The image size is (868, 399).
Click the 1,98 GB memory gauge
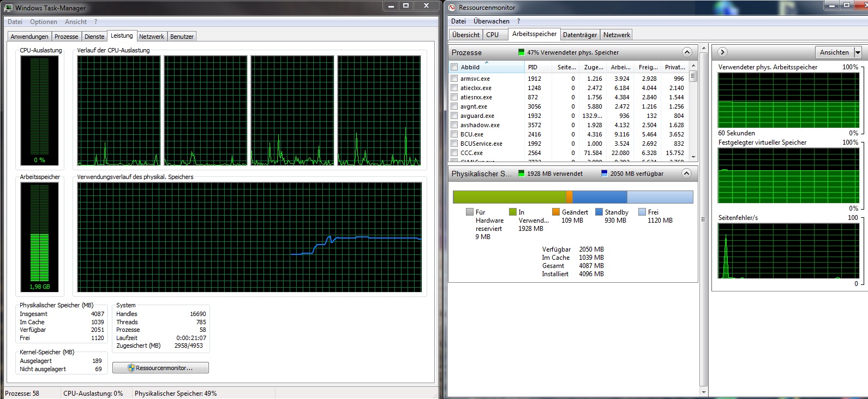(40, 238)
